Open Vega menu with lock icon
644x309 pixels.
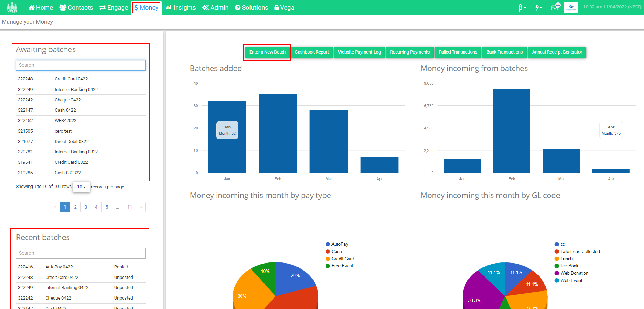click(284, 8)
